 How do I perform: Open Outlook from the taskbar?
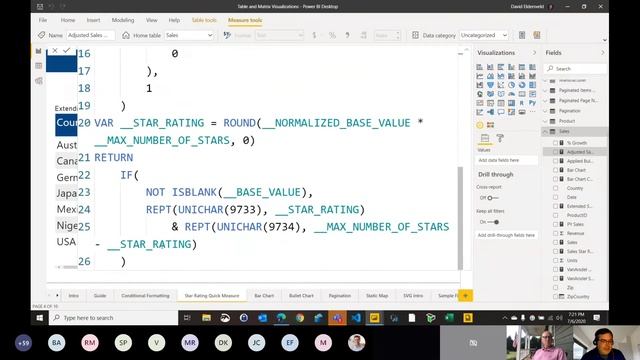(x=262, y=318)
